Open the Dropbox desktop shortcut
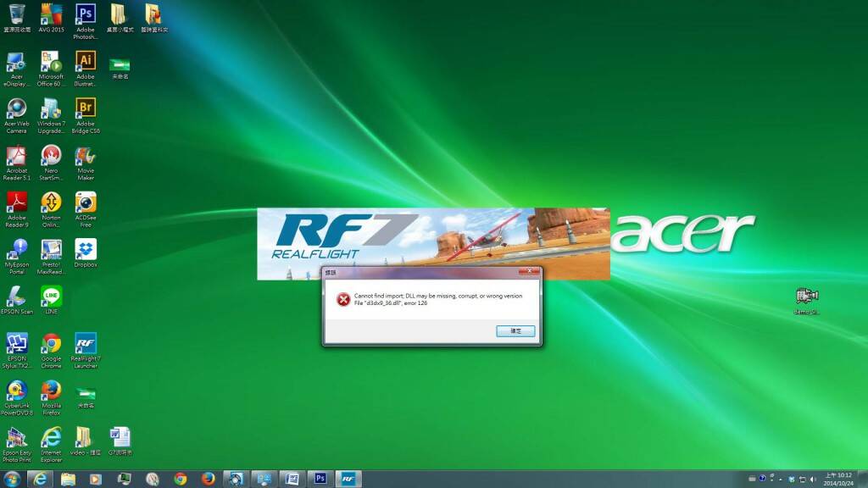Screen dimensions: 868x488 coord(86,252)
